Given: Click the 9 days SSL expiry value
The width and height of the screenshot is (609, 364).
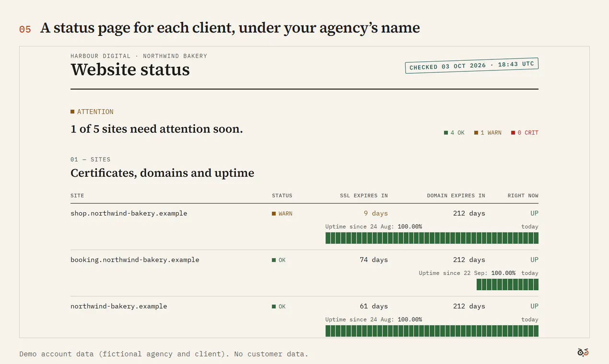Looking at the screenshot, I should pyautogui.click(x=376, y=213).
